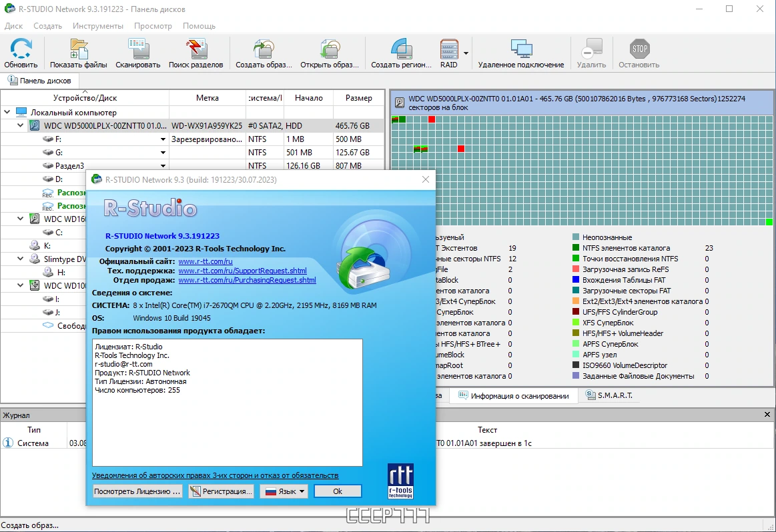Collapse the WDC WD10 disk node
Viewport: 776px width, 532px height.
20,285
